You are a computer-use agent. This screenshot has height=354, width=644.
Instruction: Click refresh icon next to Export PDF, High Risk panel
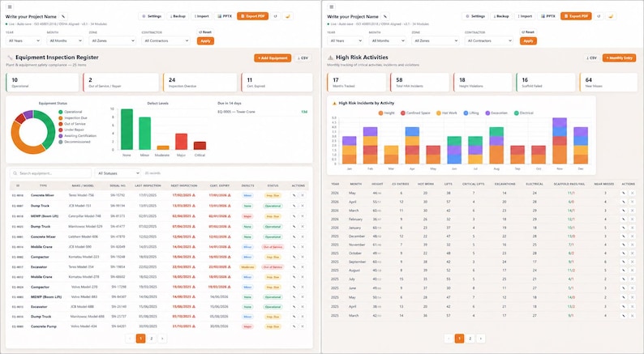(599, 16)
